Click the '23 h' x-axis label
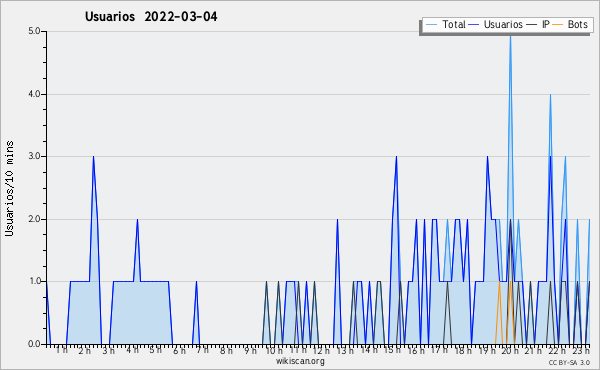Viewport: 600px width, 370px height. (x=581, y=350)
